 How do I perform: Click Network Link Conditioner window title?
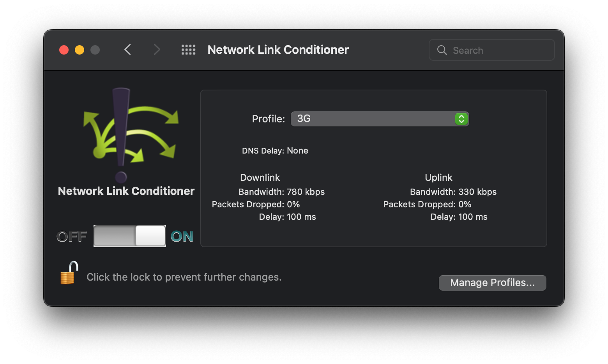[278, 50]
